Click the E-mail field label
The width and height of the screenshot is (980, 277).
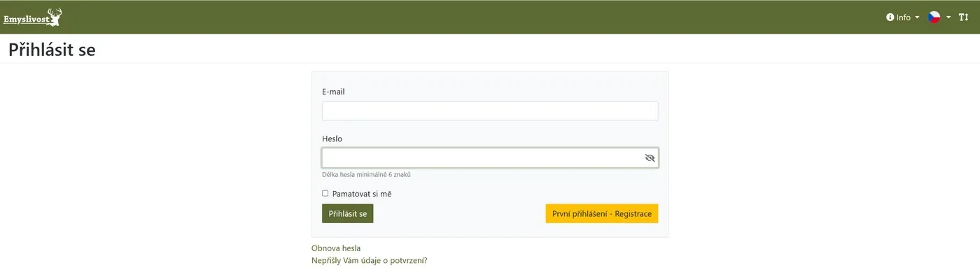point(333,92)
